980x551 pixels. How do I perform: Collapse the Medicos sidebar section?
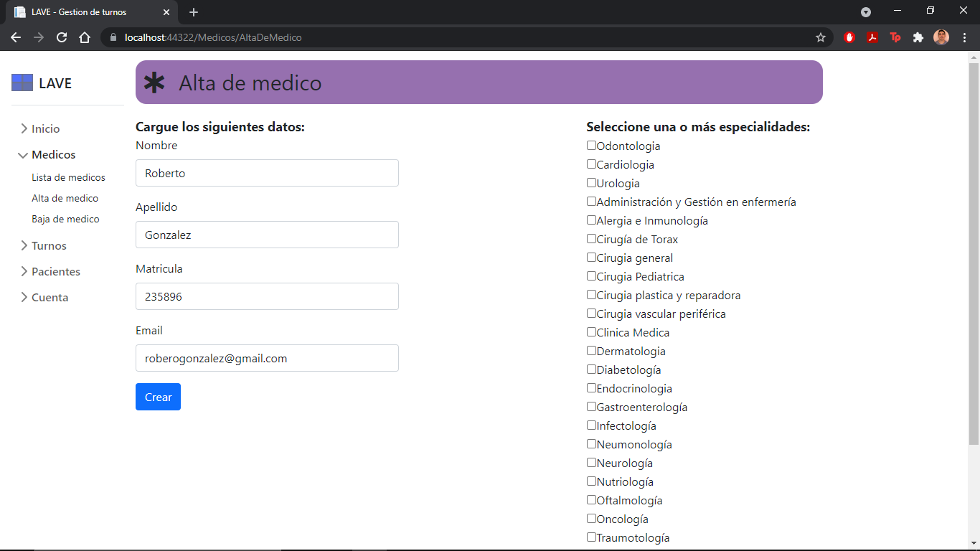(53, 155)
